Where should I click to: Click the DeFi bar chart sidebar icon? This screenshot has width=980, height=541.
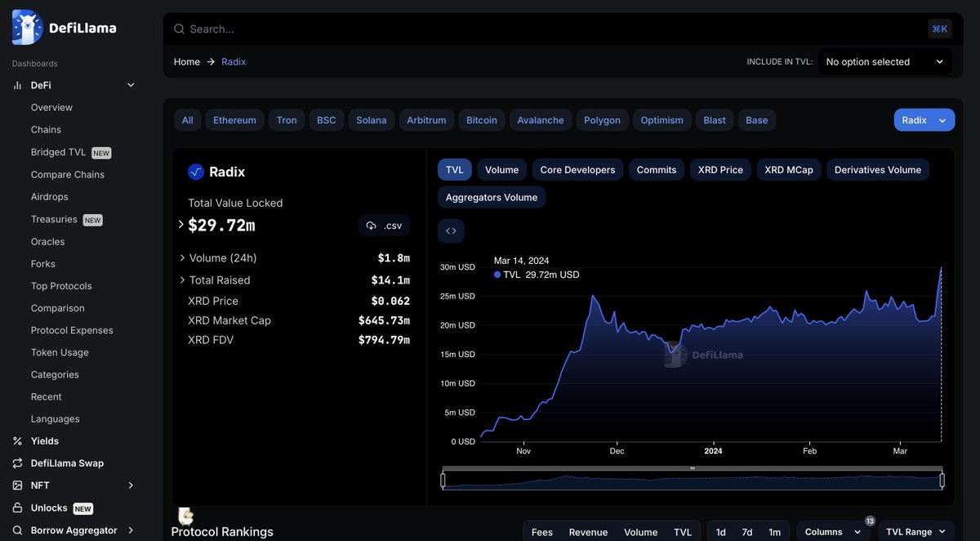point(17,85)
